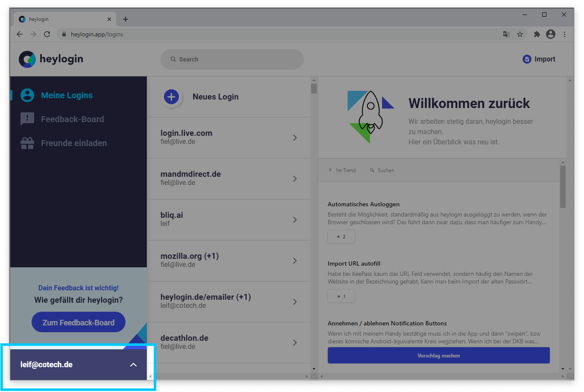
Task: Open mandmdirect.de entry chevron
Action: 295,178
